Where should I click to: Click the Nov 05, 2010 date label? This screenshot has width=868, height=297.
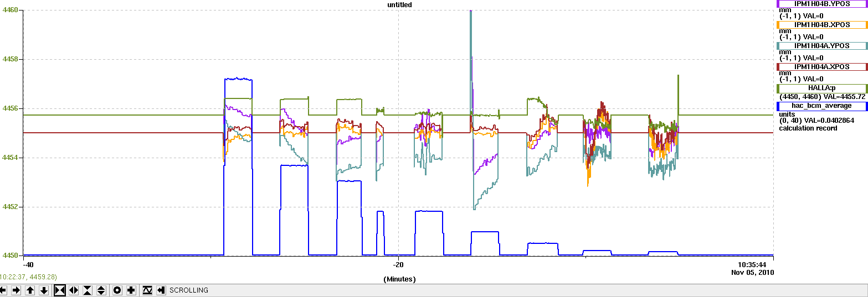click(753, 272)
